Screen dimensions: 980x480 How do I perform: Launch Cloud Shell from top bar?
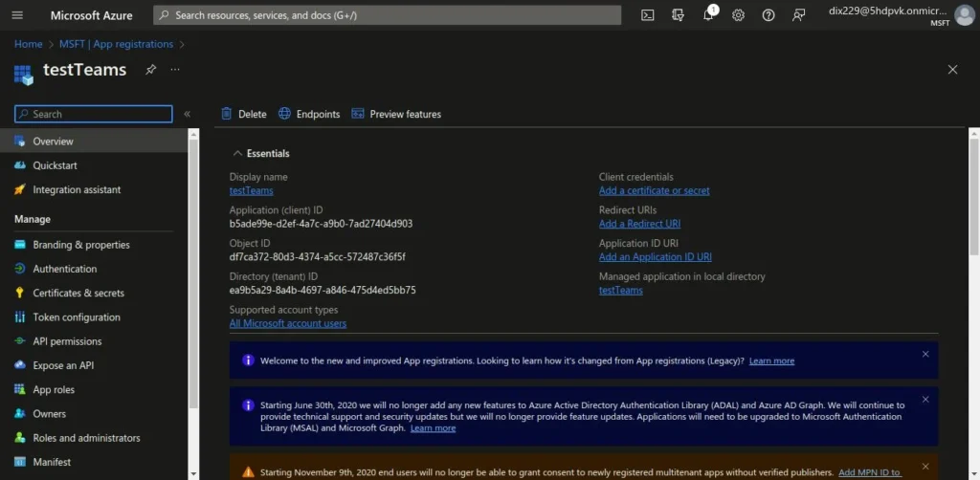pos(648,15)
